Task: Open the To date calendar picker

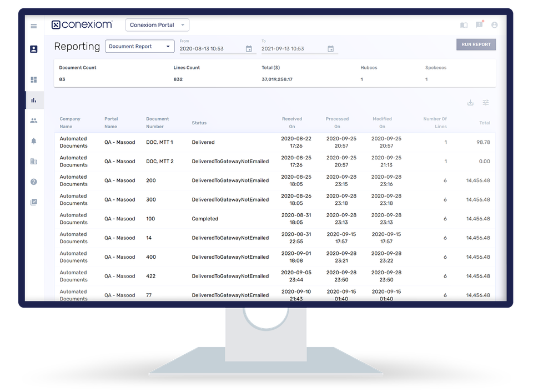Action: 330,48
